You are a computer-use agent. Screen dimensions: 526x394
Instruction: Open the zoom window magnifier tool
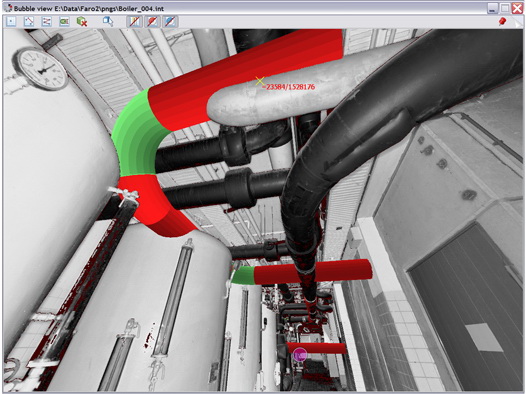click(x=108, y=21)
